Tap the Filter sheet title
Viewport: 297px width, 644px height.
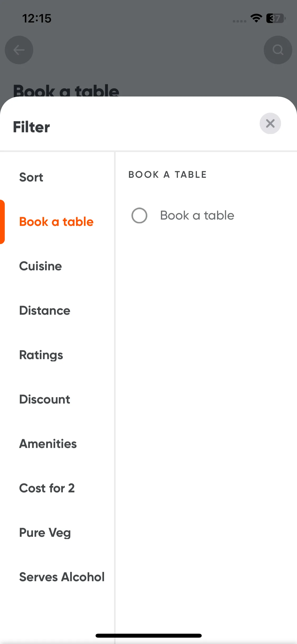[31, 127]
